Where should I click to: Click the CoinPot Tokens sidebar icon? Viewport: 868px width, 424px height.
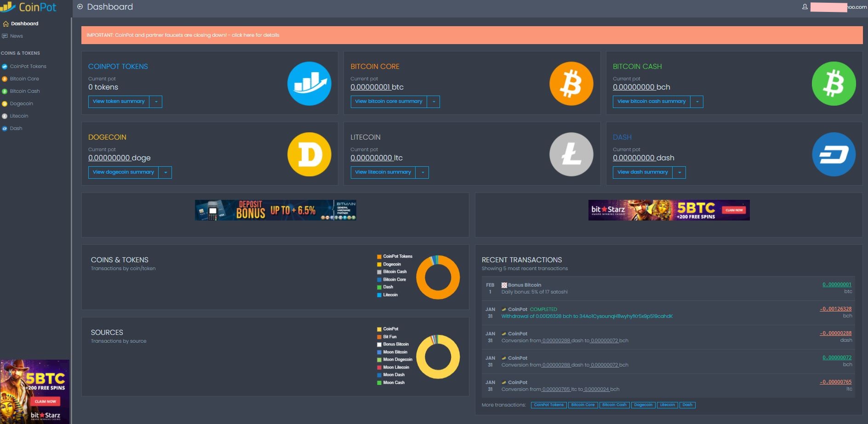click(5, 67)
